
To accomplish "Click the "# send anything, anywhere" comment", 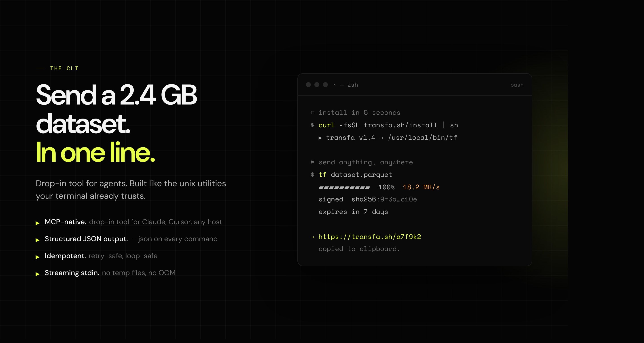I will 362,162.
